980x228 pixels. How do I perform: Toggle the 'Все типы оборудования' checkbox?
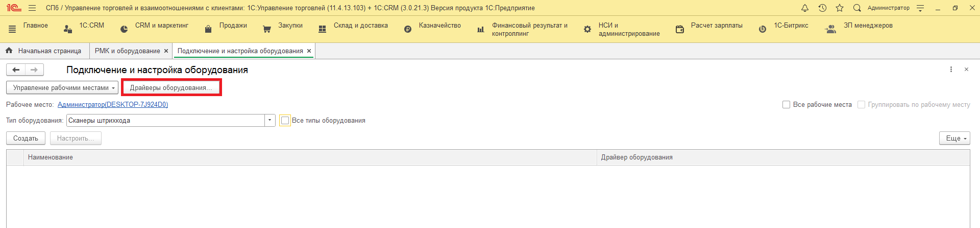[285, 121]
